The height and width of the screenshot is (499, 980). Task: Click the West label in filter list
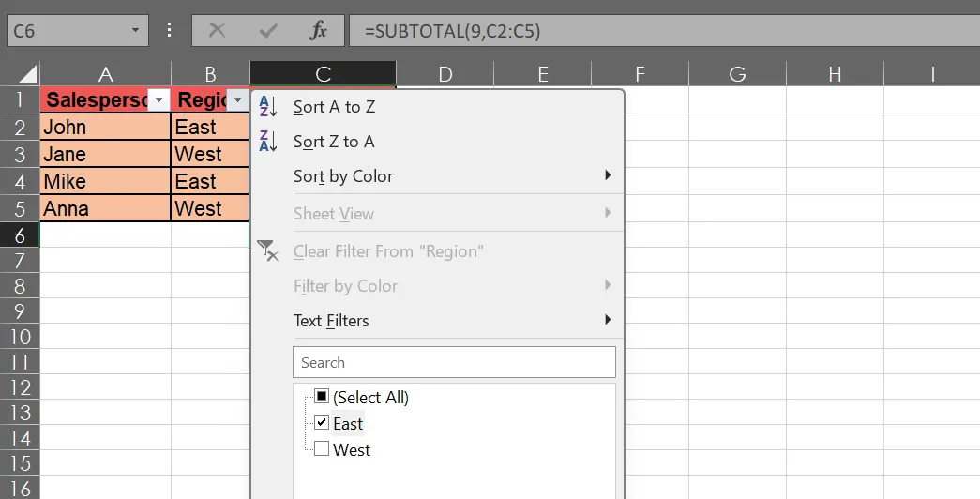352,449
